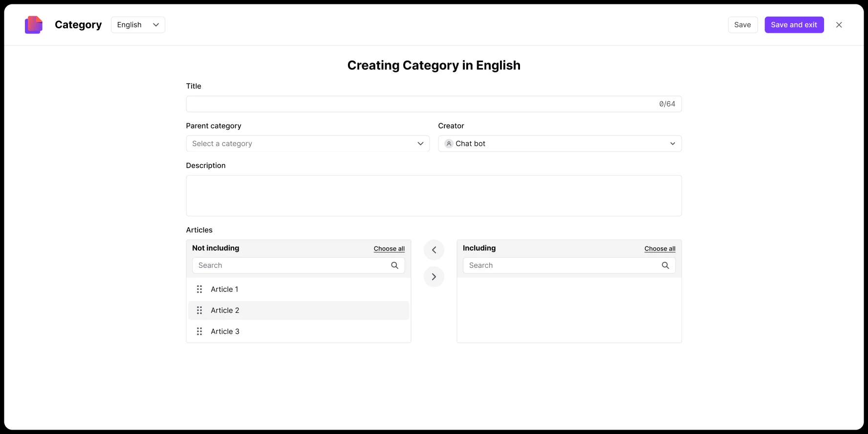
Task: Click the drag handle for Article 3
Action: tap(199, 331)
